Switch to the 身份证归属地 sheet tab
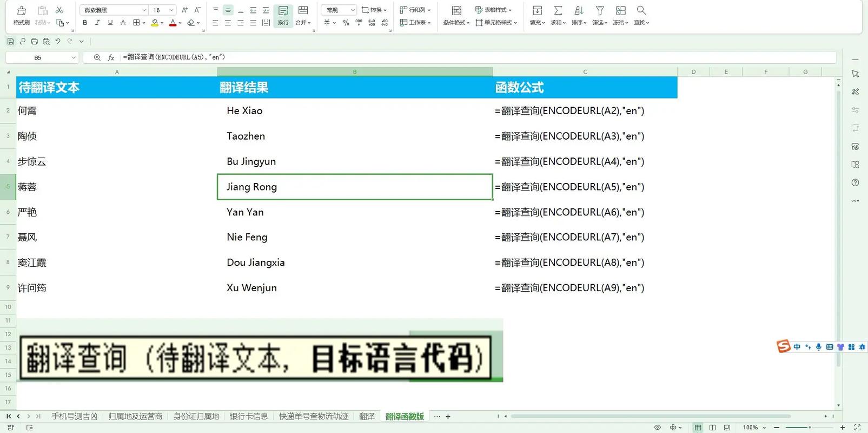This screenshot has width=868, height=433. click(196, 416)
